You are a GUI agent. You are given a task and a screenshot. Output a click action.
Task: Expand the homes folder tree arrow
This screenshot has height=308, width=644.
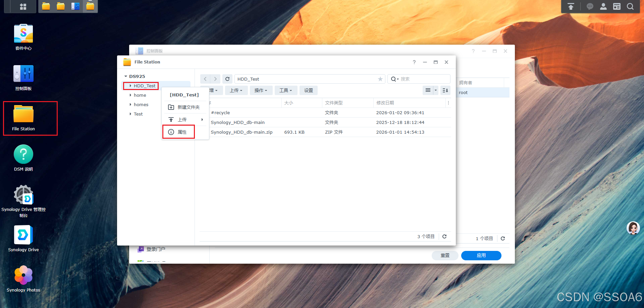point(130,104)
